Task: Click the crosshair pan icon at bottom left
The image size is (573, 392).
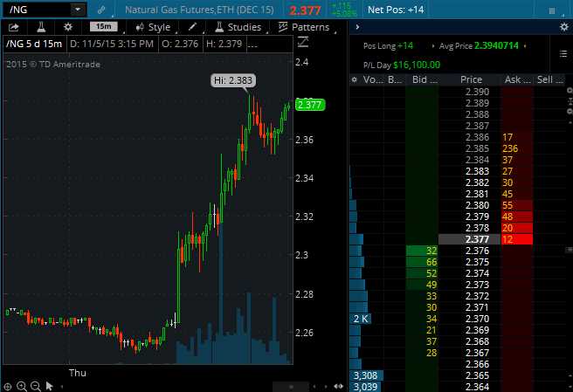Action: click(8, 385)
